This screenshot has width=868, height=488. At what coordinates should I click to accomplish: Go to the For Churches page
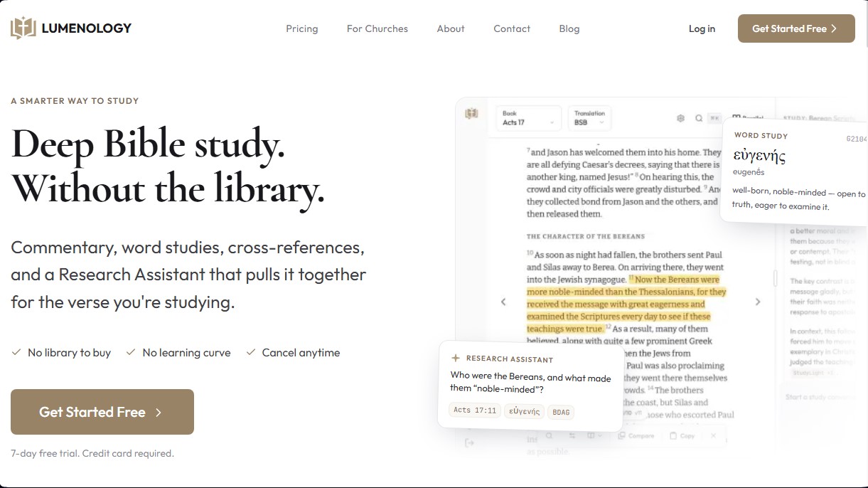377,28
